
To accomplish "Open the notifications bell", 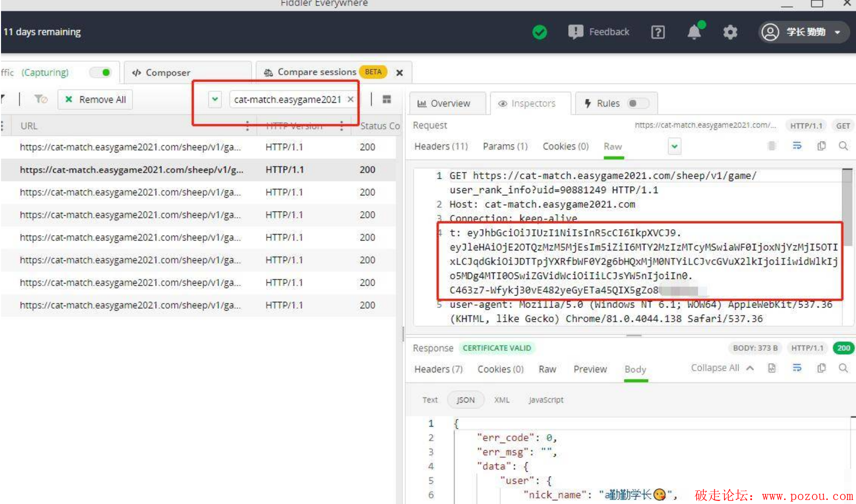I will click(x=694, y=32).
